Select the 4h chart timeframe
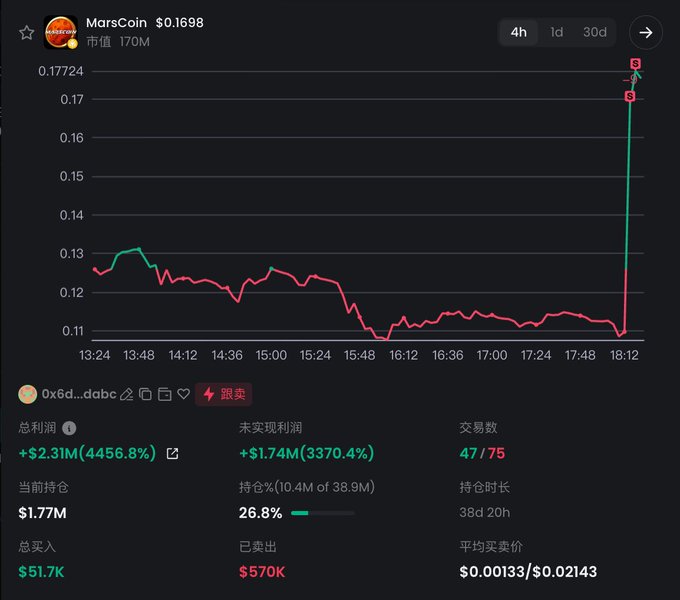The image size is (680, 600). click(x=519, y=32)
